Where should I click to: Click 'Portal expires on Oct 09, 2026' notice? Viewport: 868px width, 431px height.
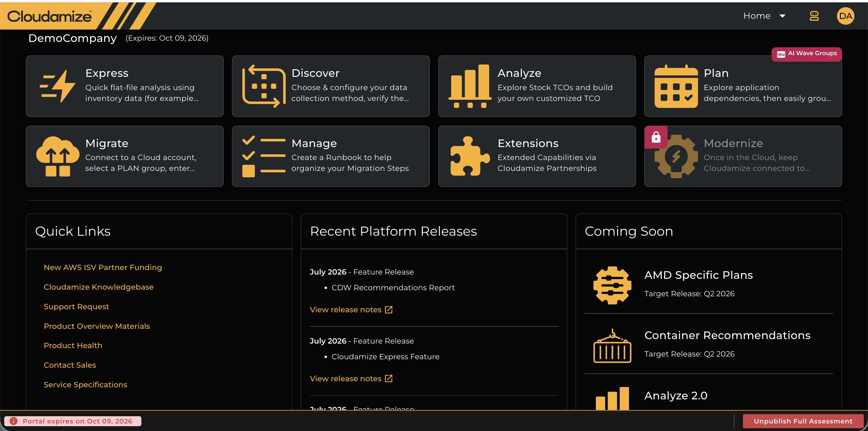click(73, 421)
